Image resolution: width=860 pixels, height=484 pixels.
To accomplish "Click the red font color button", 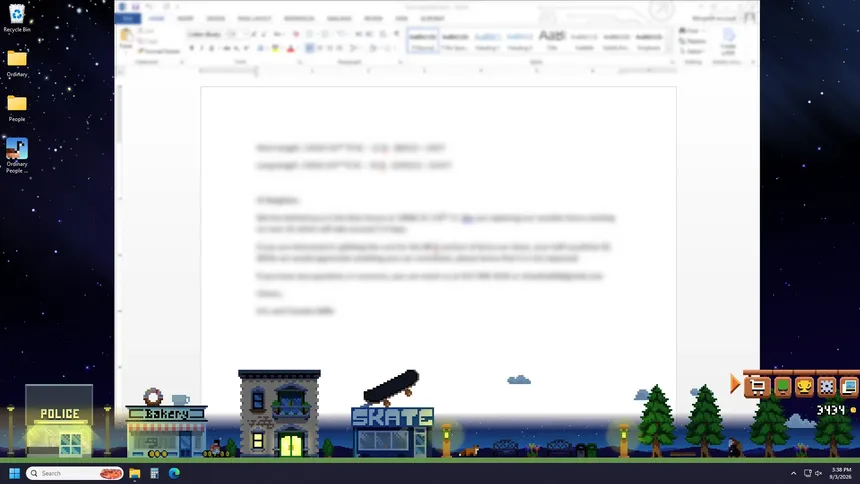I will tap(291, 48).
